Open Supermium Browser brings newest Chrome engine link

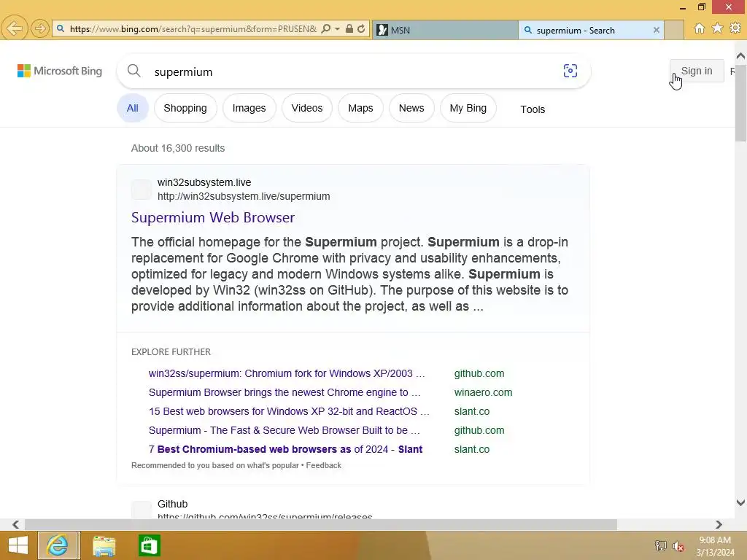(285, 392)
